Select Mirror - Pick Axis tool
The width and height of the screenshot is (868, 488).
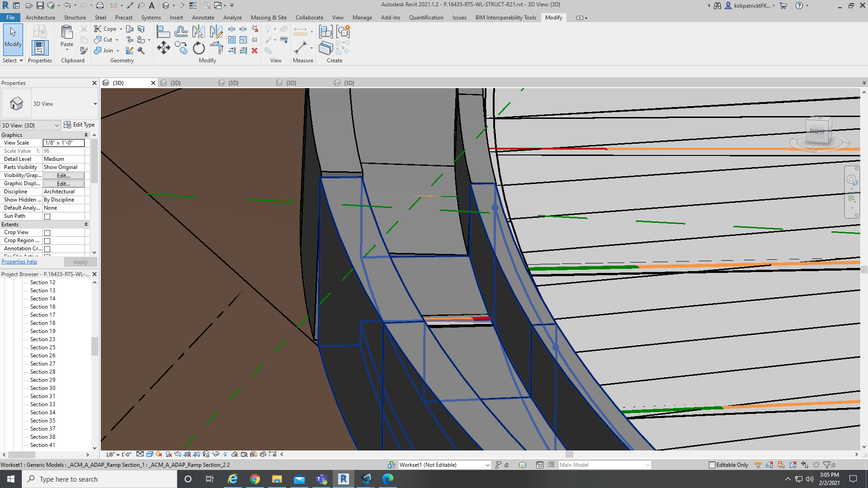198,32
